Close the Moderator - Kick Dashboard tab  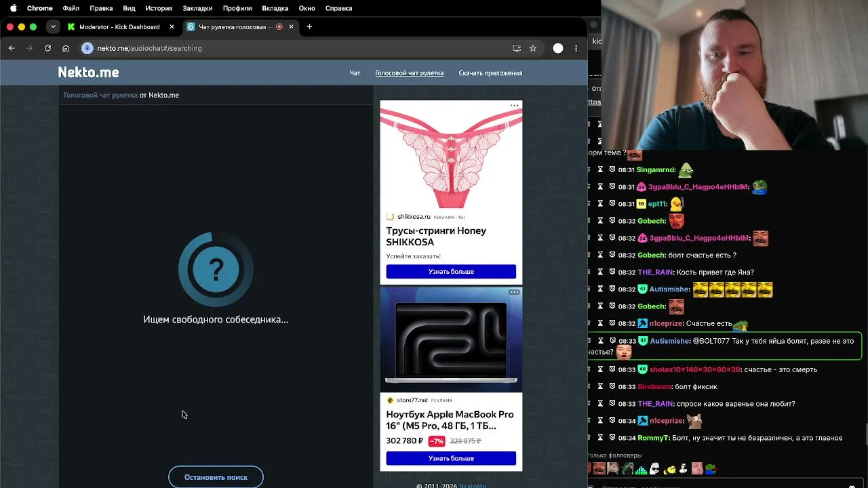pos(172,27)
